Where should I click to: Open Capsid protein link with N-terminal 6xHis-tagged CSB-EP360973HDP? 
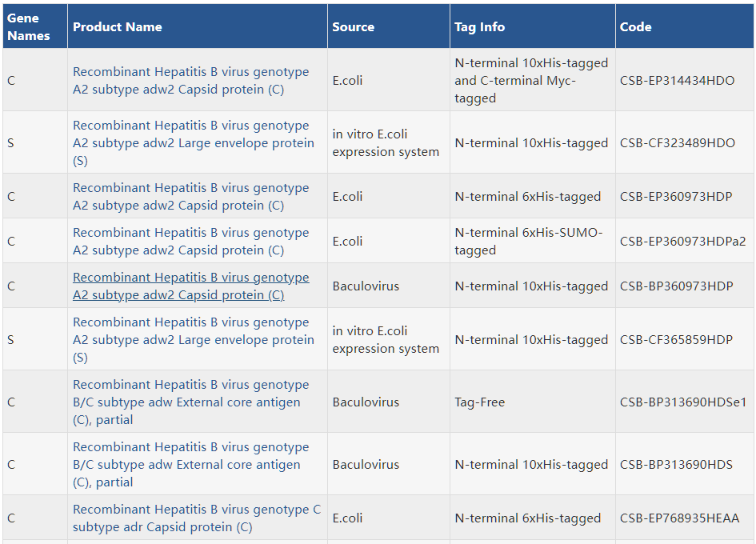tap(190, 196)
